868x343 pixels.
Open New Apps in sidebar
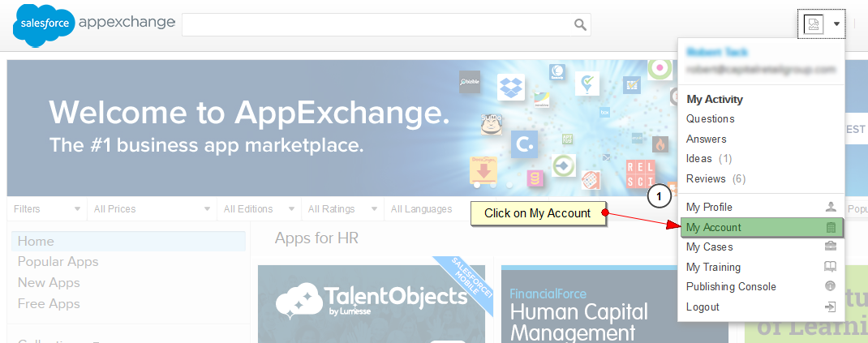pos(49,283)
